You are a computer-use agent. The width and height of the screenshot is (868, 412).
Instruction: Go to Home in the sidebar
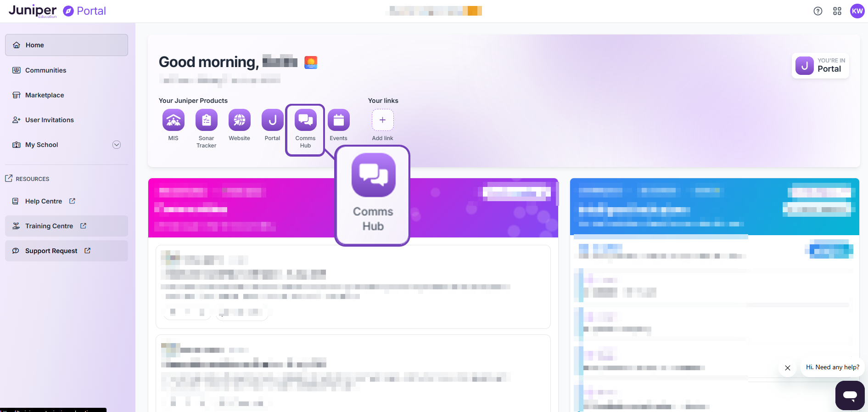(67, 45)
